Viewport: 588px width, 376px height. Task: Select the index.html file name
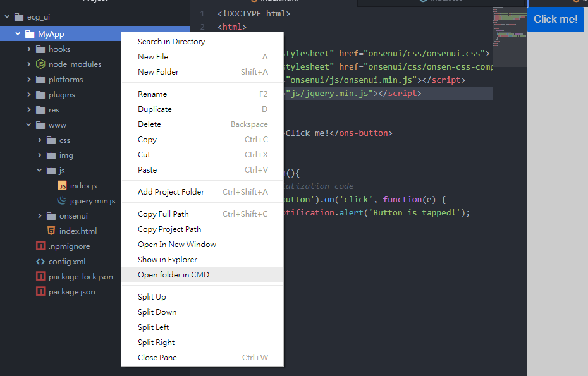coord(78,231)
